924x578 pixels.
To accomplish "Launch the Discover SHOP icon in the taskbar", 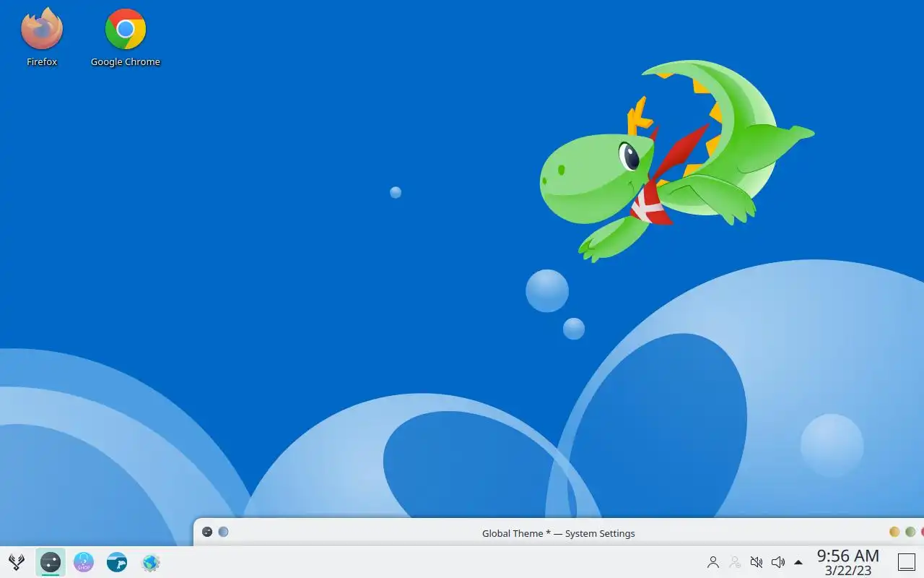I will 84,562.
